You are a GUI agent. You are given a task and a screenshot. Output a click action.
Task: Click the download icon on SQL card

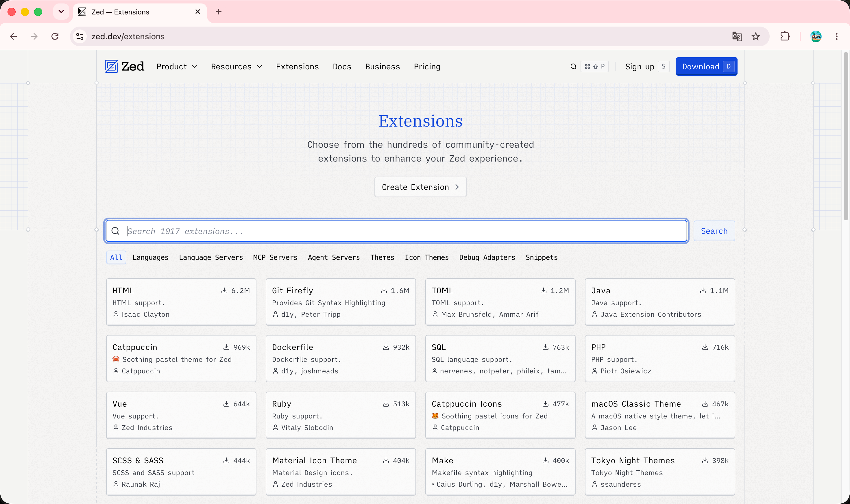point(546,347)
